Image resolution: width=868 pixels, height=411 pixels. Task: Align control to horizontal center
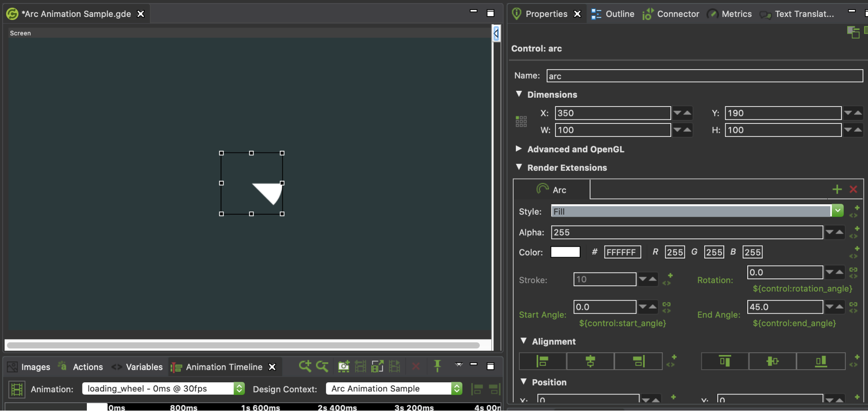(x=590, y=361)
